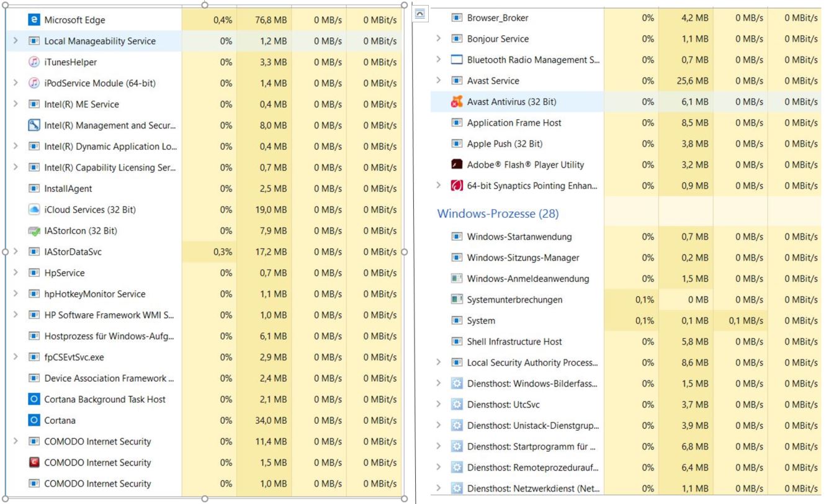Viewport: 826px width, 504px height.
Task: Click the 17,2 MB IAStorDataSvc memory value
Action: click(x=271, y=252)
